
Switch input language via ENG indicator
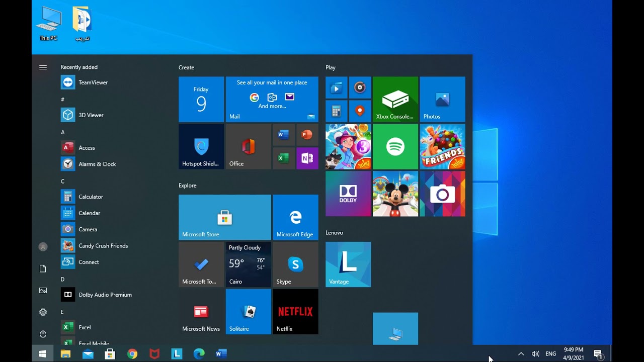551,354
